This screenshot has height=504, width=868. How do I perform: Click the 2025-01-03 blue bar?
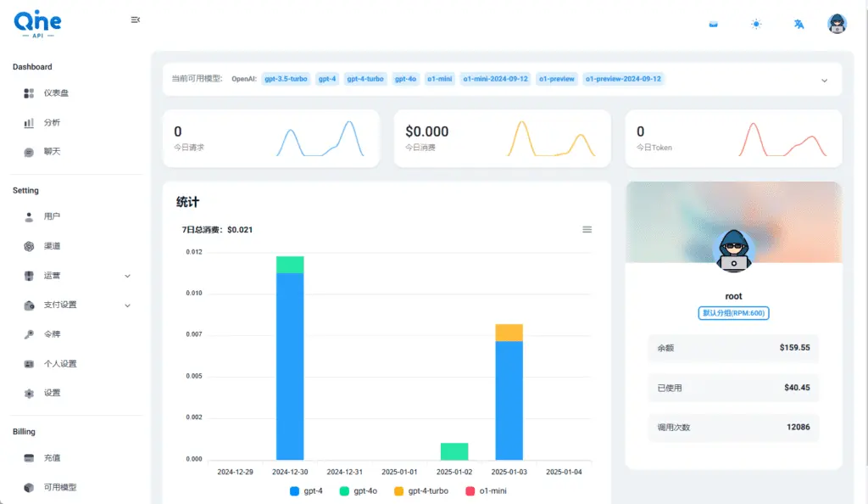pos(509,400)
